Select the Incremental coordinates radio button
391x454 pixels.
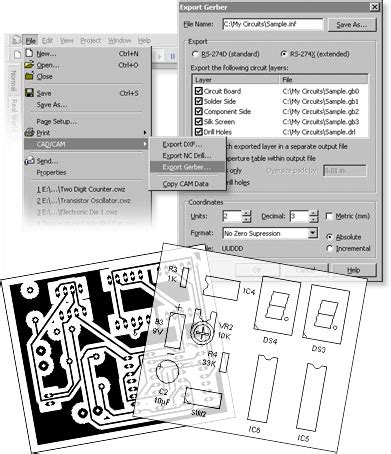click(329, 248)
